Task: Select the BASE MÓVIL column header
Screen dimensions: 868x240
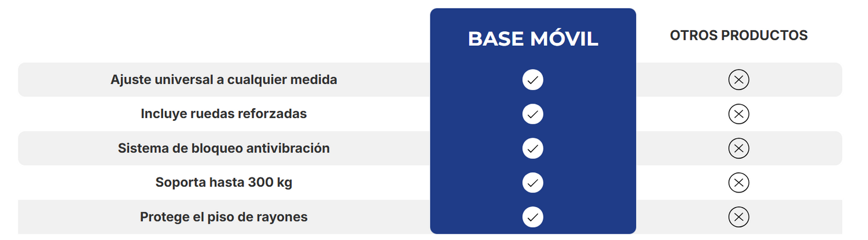Action: [532, 39]
